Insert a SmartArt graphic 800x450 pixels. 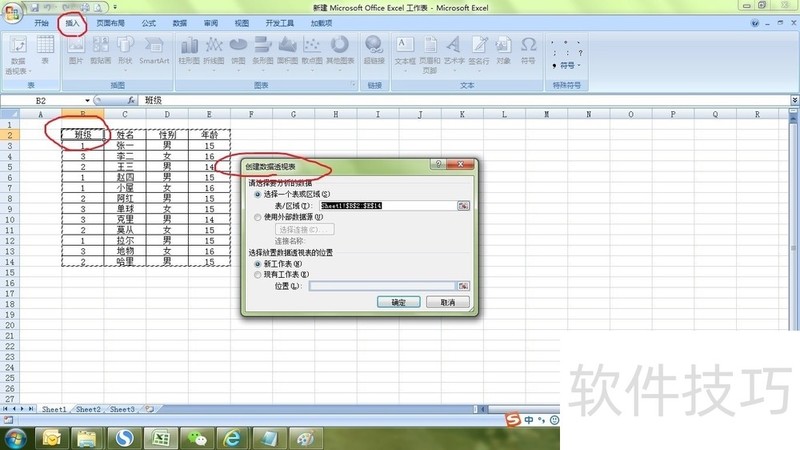click(154, 50)
